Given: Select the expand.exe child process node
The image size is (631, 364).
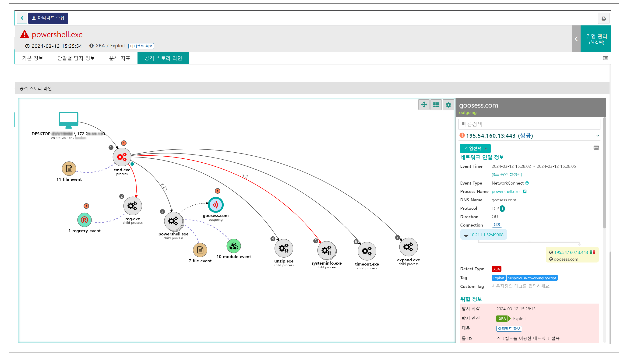Looking at the screenshot, I should [409, 247].
